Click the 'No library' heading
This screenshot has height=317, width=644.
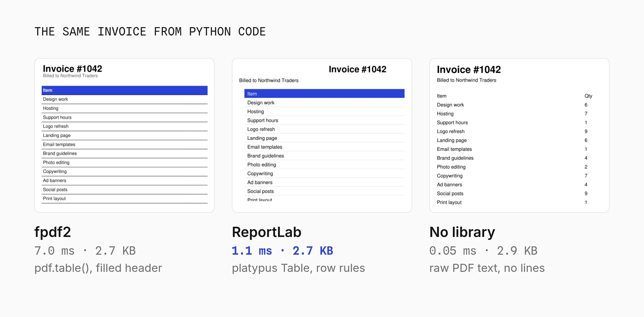(462, 232)
